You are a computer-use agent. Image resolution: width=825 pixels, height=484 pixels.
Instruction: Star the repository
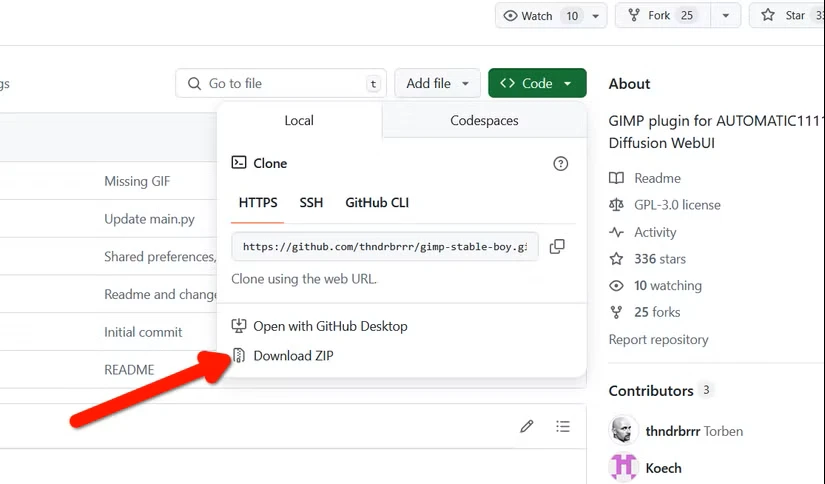click(787, 16)
